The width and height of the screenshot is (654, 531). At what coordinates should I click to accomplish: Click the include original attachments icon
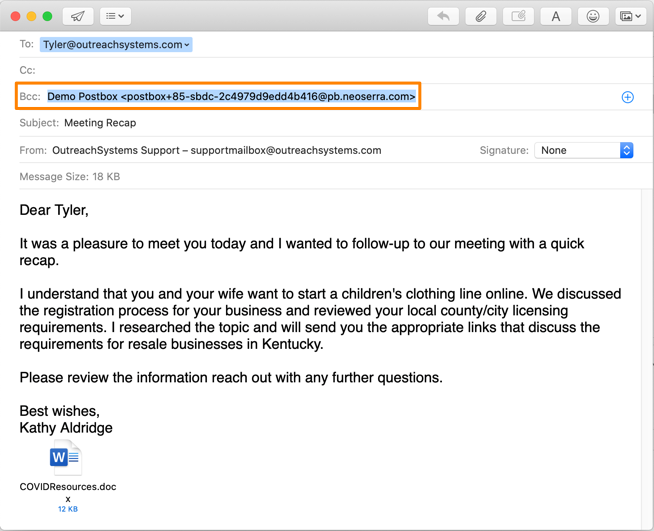coord(518,16)
